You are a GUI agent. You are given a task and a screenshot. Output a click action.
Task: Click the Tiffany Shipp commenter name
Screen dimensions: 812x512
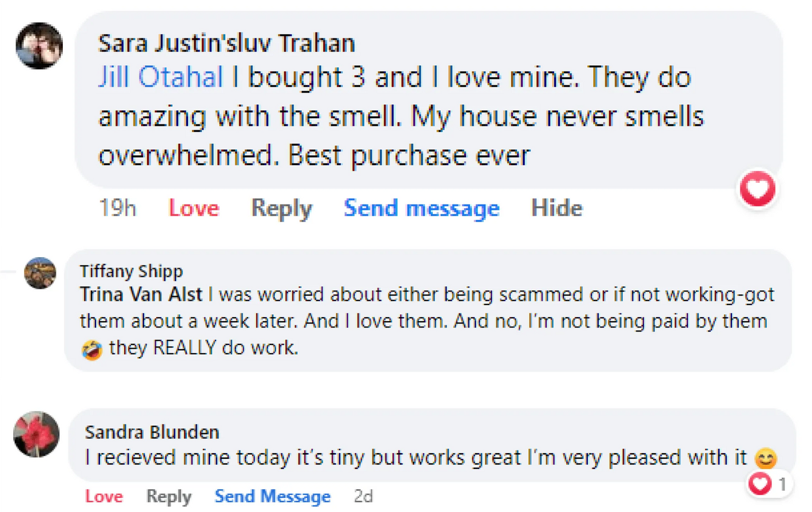(131, 271)
